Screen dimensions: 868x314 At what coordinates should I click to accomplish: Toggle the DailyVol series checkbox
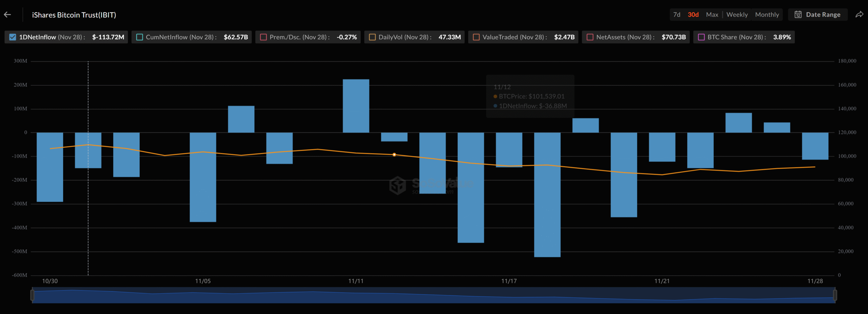pyautogui.click(x=372, y=37)
